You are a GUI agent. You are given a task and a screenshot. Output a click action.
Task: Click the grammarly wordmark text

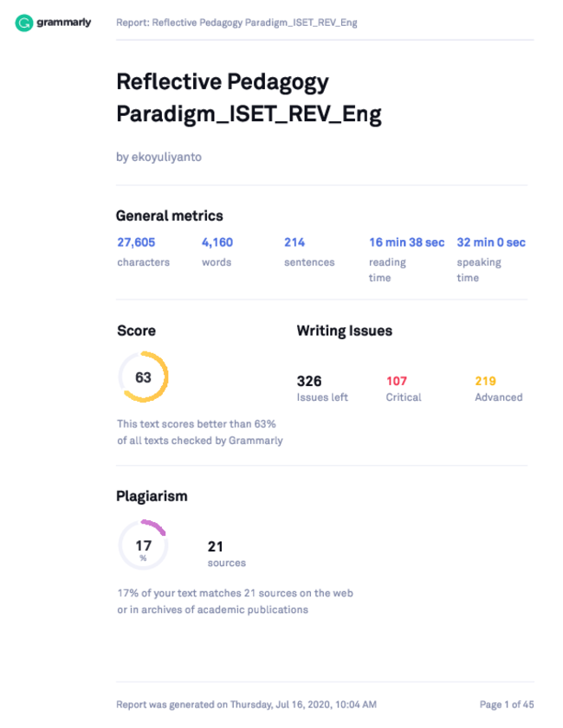pyautogui.click(x=63, y=23)
